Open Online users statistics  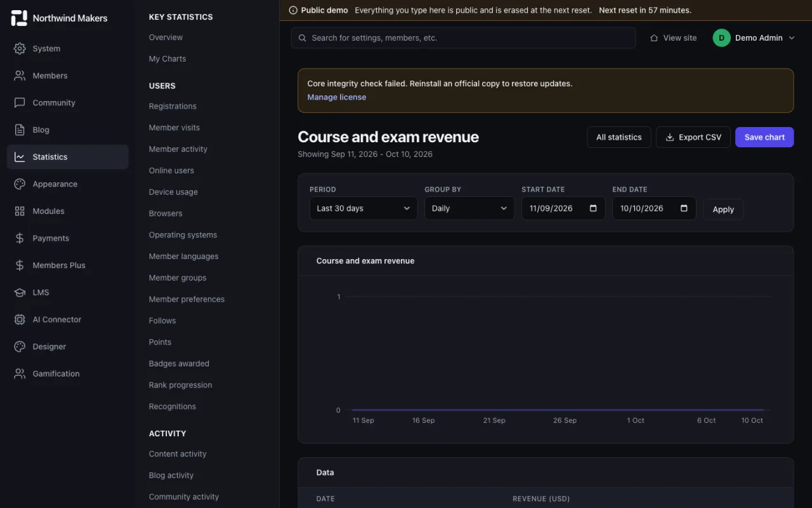click(x=171, y=171)
